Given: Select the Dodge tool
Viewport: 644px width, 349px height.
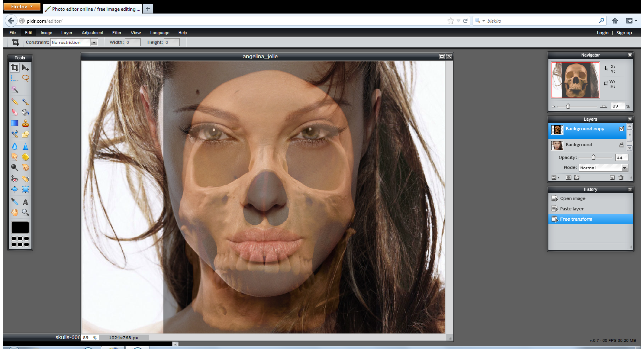Looking at the screenshot, I should point(15,168).
